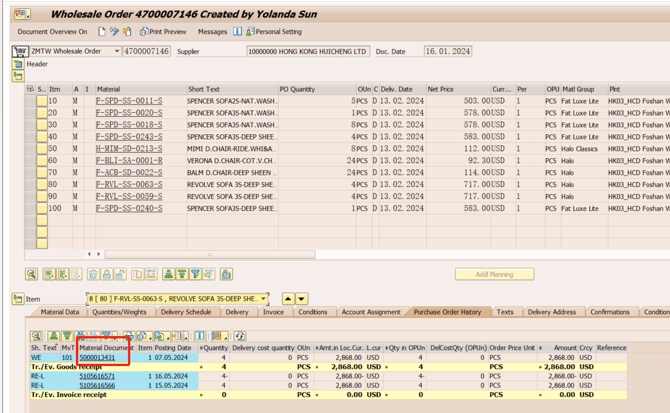Image resolution: width=670 pixels, height=413 pixels.
Task: Switch to the Delivery Schedule tab
Action: [x=187, y=312]
